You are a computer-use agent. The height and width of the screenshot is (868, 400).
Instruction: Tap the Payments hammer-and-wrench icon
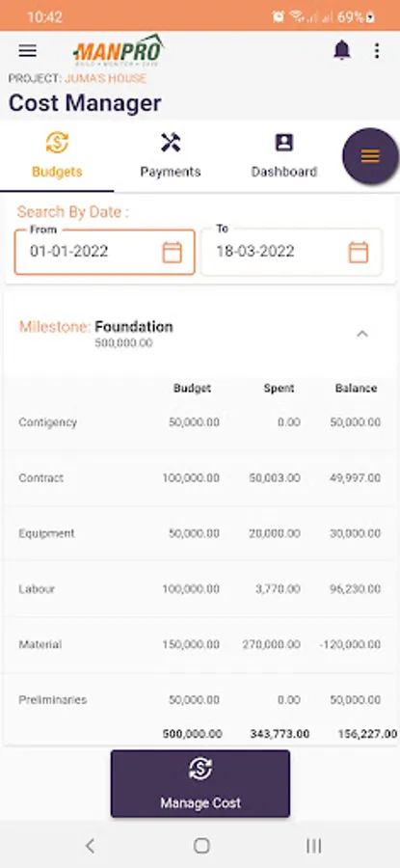click(x=171, y=143)
